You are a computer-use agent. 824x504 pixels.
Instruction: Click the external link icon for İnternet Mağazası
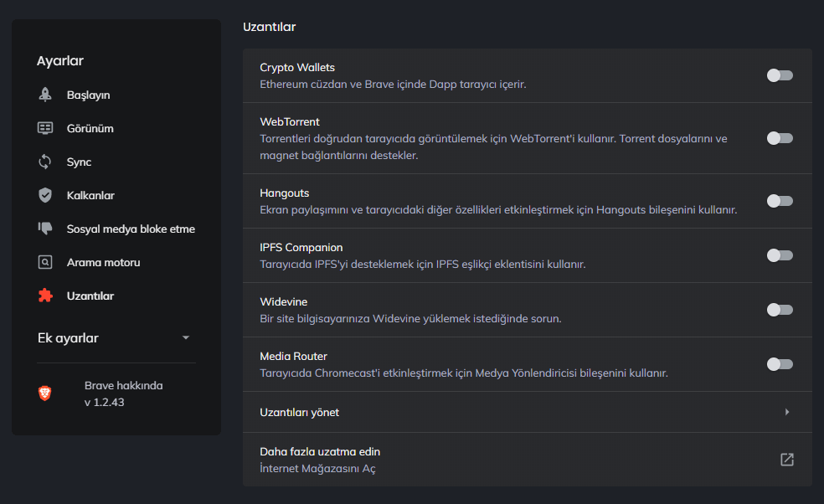(x=785, y=459)
